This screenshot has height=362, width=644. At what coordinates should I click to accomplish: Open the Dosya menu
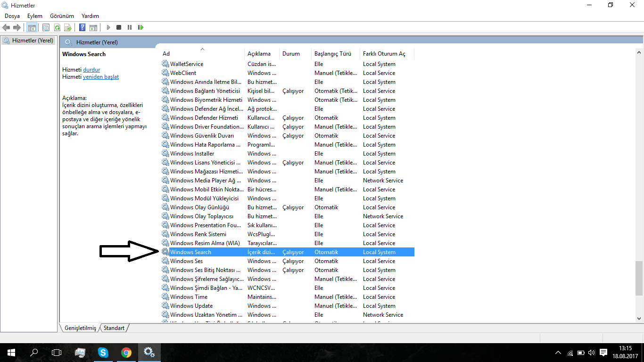[12, 16]
